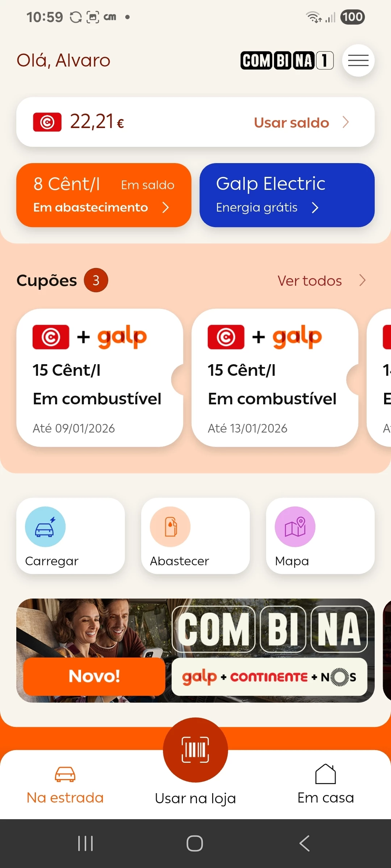Tap the Cupões count badge showing 3

(x=96, y=280)
